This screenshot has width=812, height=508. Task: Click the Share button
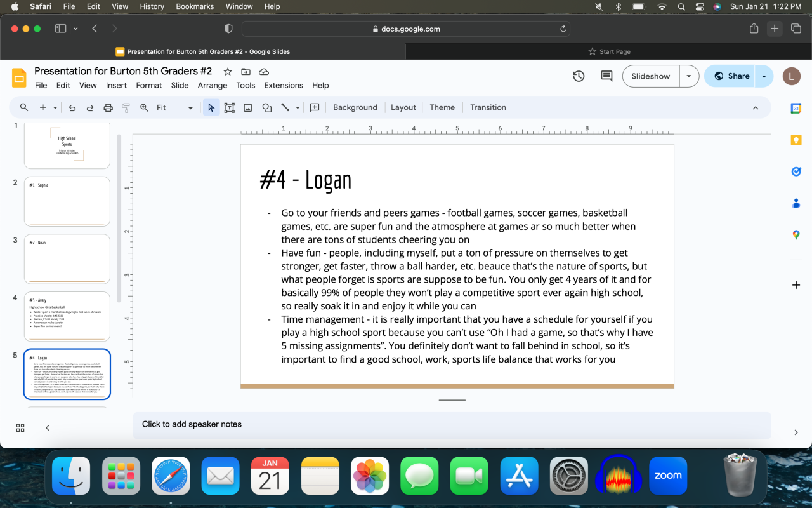(732, 76)
